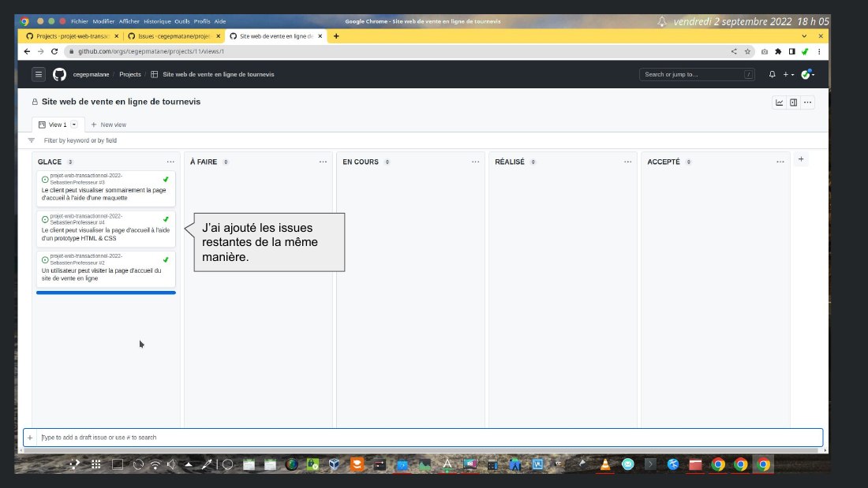The height and width of the screenshot is (488, 868).
Task: Go to GitHub home via Octocat logo
Action: pyautogui.click(x=59, y=74)
